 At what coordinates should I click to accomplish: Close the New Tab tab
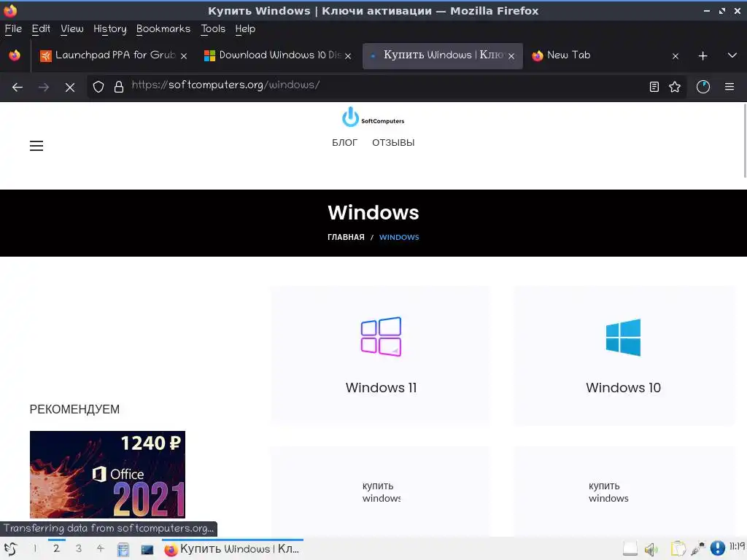676,56
